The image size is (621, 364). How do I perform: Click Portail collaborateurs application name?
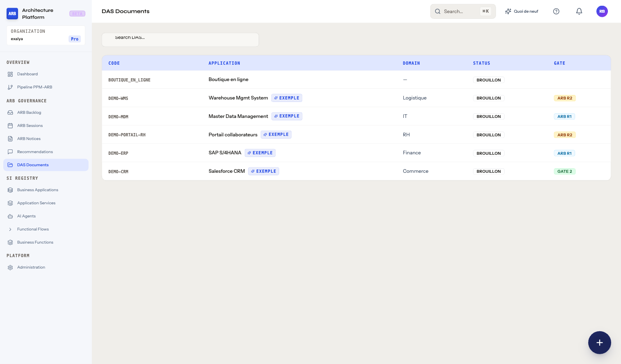tap(233, 135)
